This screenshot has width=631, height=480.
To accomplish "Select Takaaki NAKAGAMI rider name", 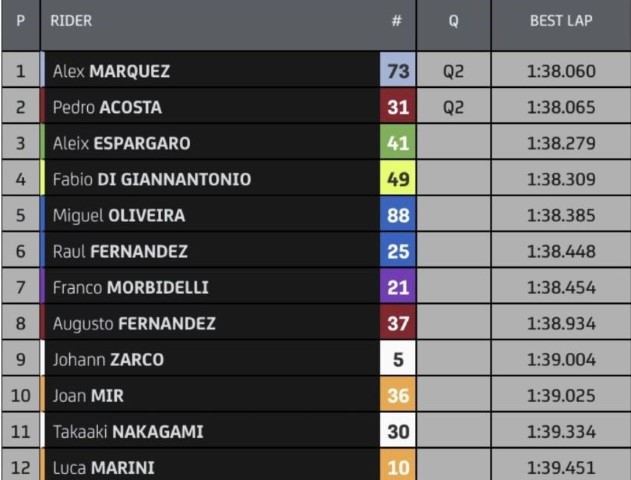I will [128, 432].
